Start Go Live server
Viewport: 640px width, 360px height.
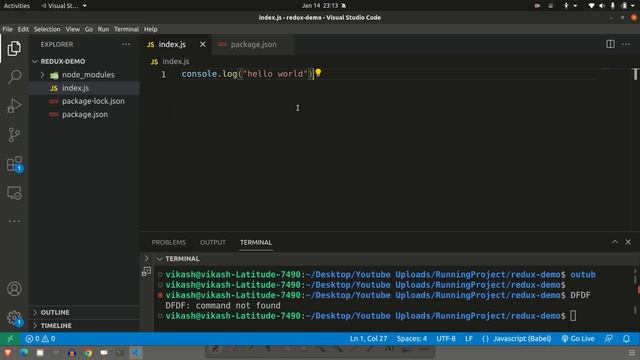point(578,338)
